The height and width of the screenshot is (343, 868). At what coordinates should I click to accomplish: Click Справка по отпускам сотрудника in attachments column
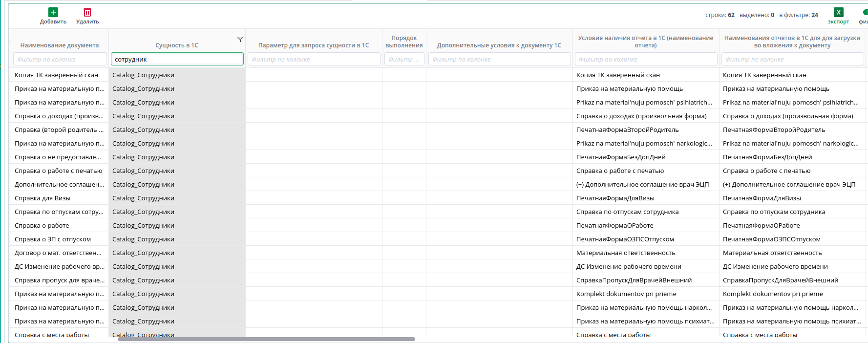point(774,212)
